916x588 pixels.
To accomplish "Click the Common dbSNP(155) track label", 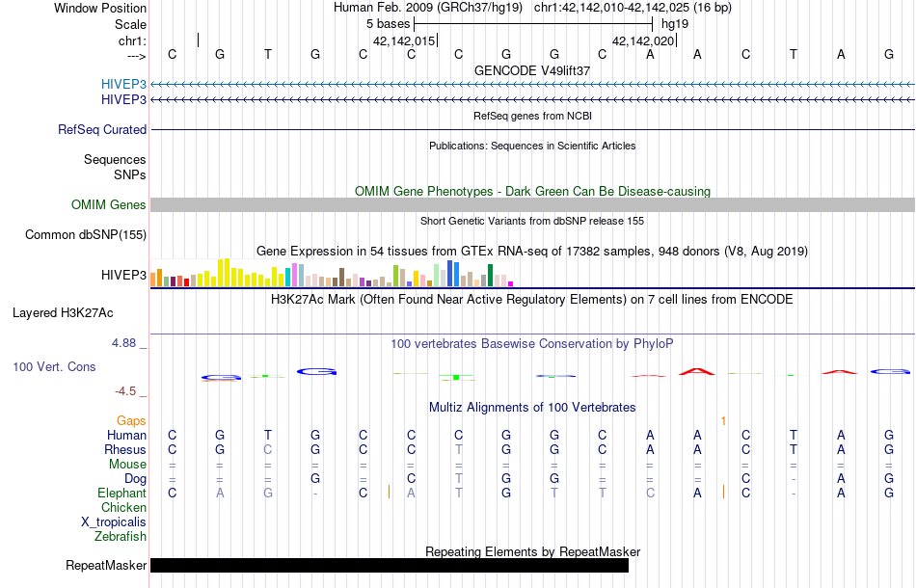I will pos(85,235).
